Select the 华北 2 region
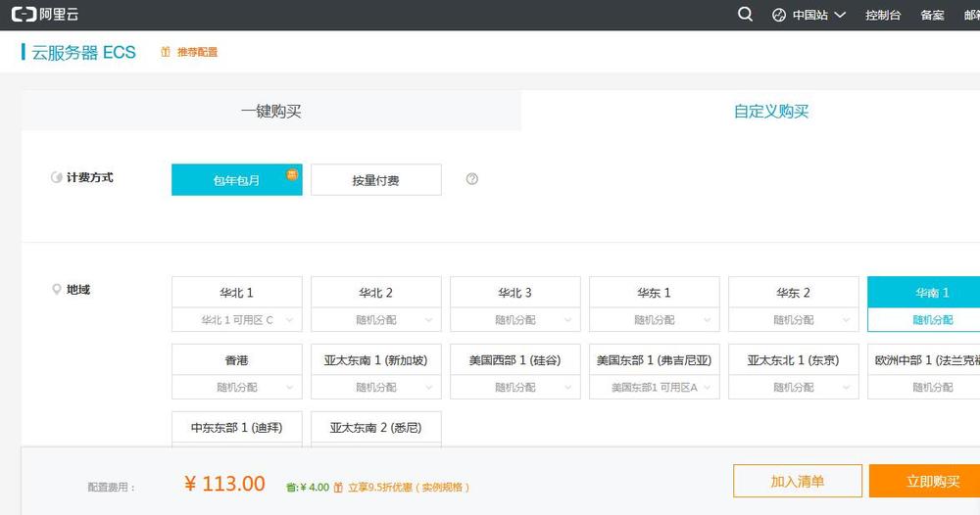Image resolution: width=980 pixels, height=515 pixels. pyautogui.click(x=376, y=292)
